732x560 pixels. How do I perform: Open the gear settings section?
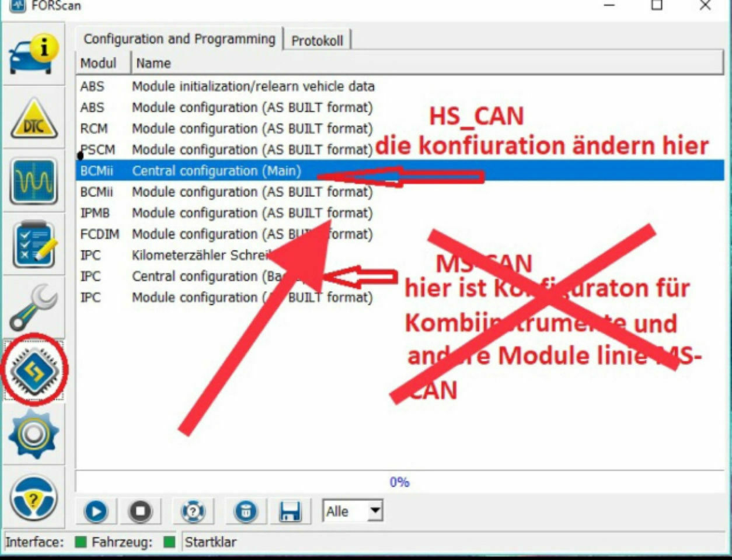pyautogui.click(x=33, y=433)
